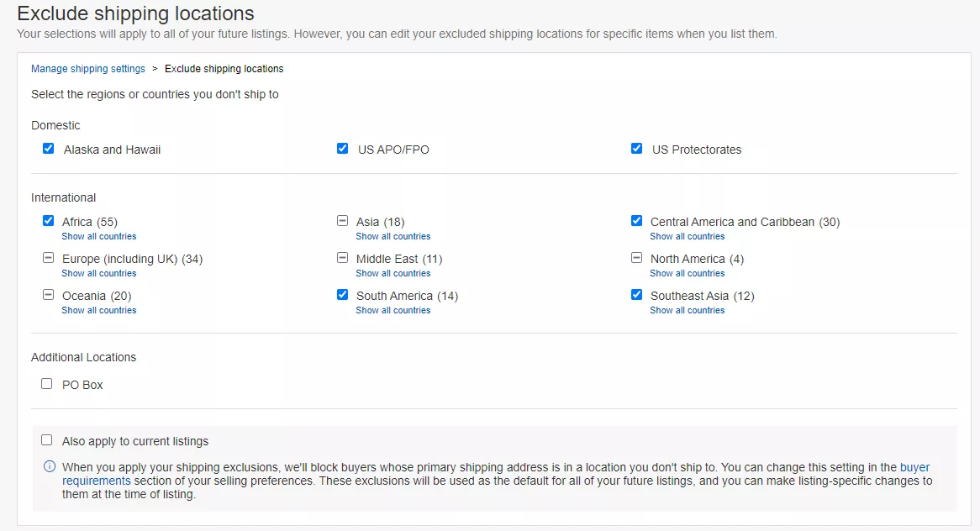Screen dimensions: 980x531
Task: Expand Show all countries under Africa
Action: tap(98, 237)
